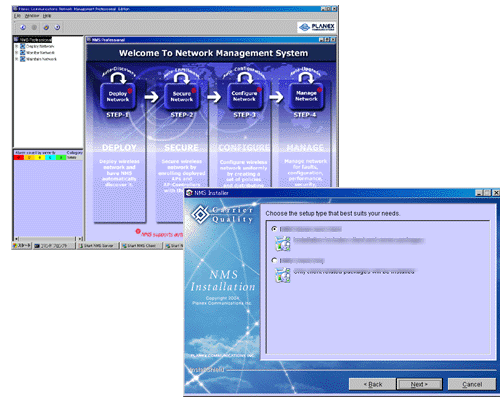
Task: Click the back arrow toolbar icon
Action: (x=23, y=27)
